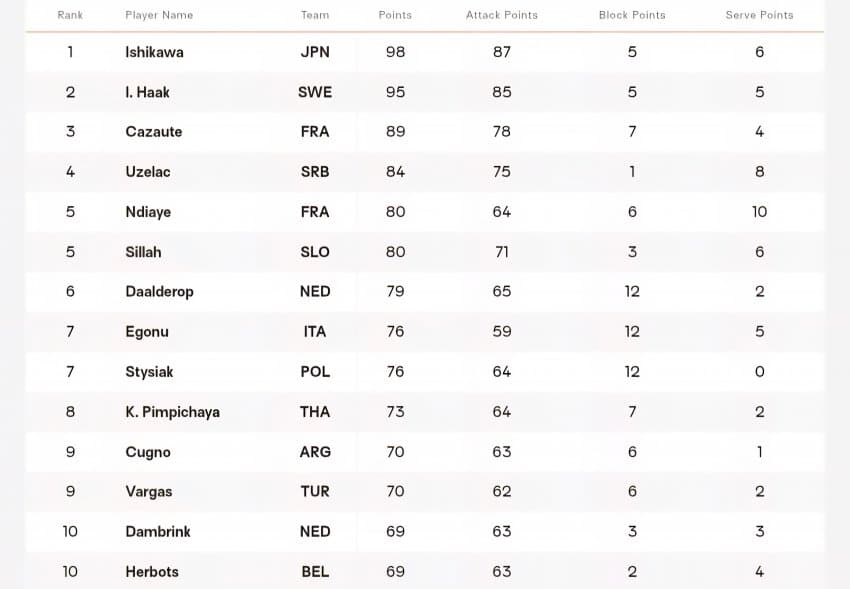This screenshot has height=589, width=850.
Task: Click on Uzelac player name
Action: 147,172
